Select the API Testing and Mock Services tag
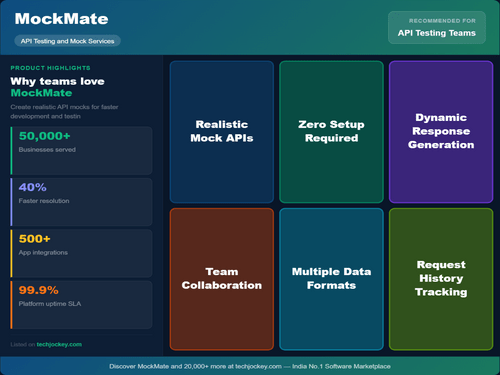Viewport: 500px width, 375px height. (67, 41)
